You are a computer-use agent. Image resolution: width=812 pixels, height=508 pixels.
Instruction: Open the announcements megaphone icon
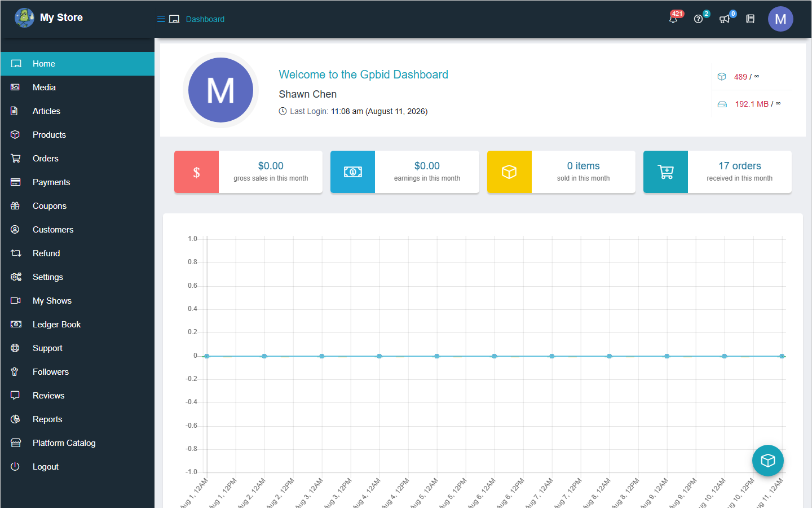(725, 19)
